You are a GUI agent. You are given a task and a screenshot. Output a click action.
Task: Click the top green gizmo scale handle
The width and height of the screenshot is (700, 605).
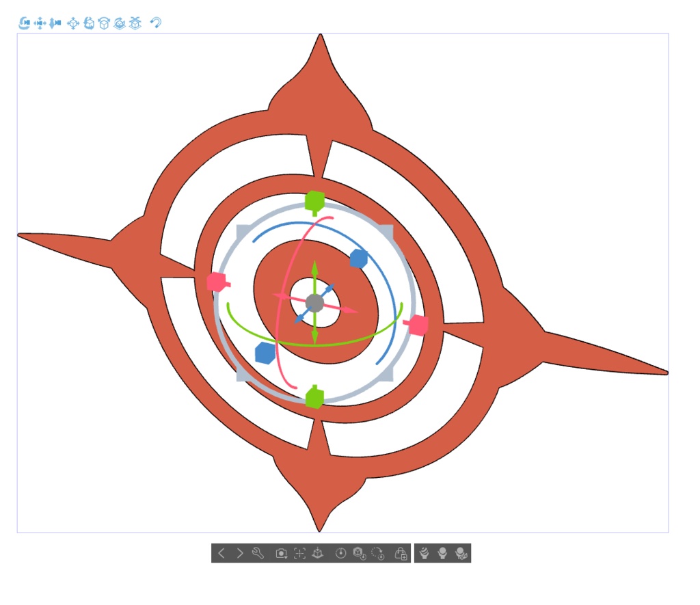(314, 202)
